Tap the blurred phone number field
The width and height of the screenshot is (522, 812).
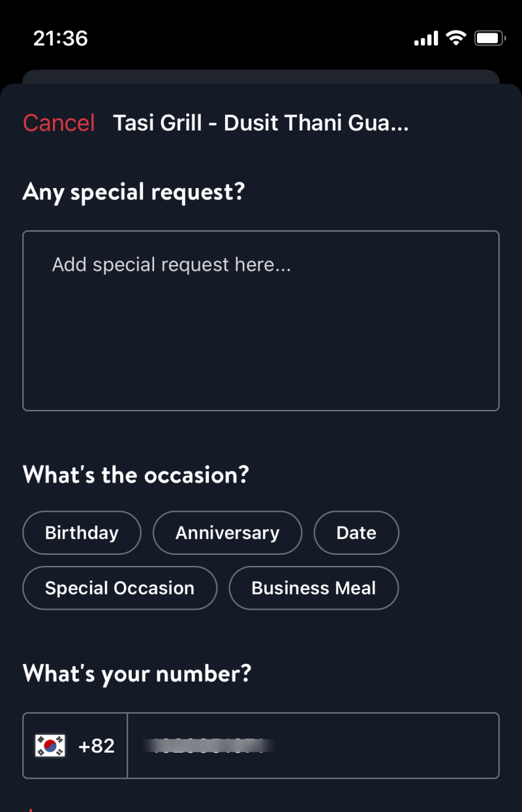pos(313,745)
